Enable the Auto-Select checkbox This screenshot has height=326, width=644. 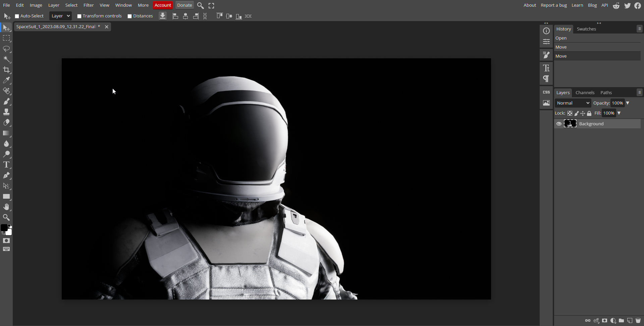click(17, 16)
